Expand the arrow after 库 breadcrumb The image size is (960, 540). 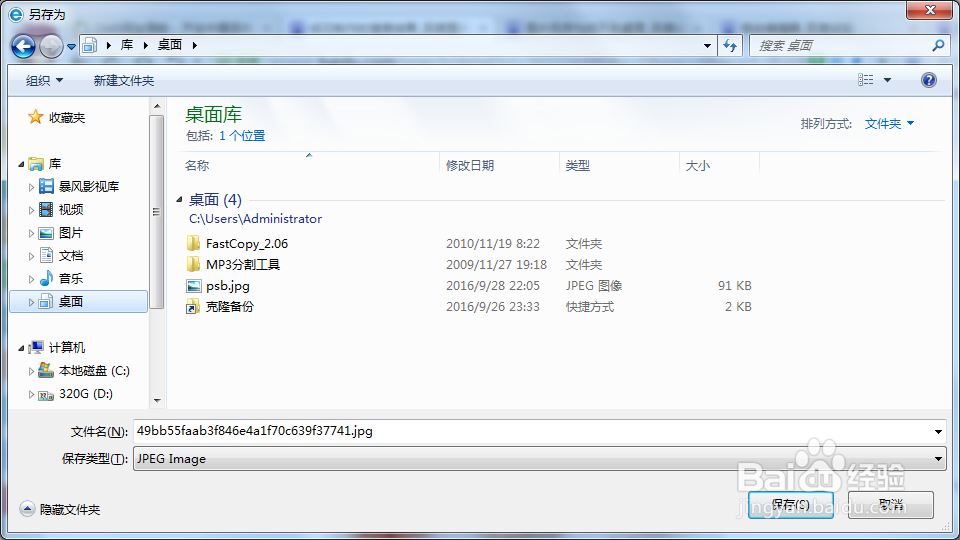tap(146, 45)
